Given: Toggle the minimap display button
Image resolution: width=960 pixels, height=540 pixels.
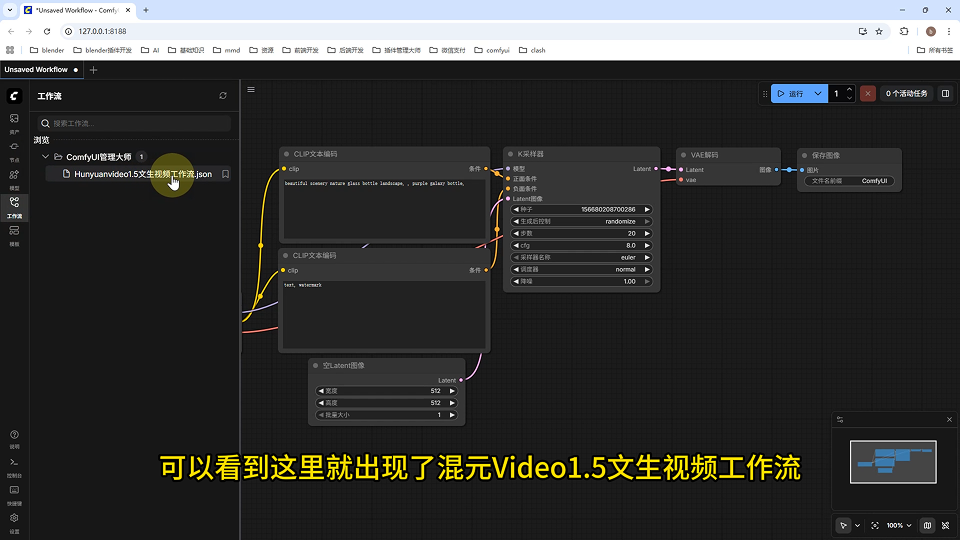Looking at the screenshot, I should point(928,525).
